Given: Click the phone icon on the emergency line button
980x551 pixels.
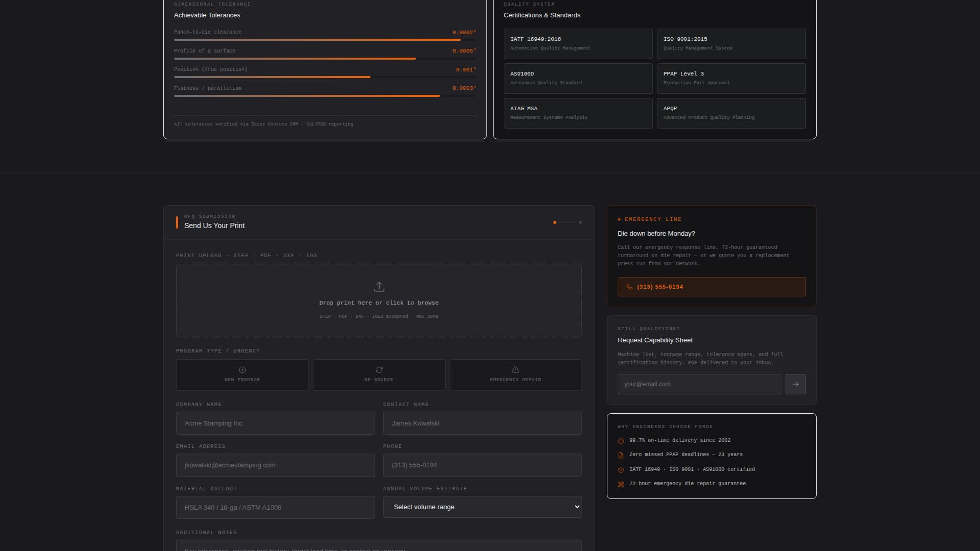Looking at the screenshot, I should pyautogui.click(x=628, y=286).
